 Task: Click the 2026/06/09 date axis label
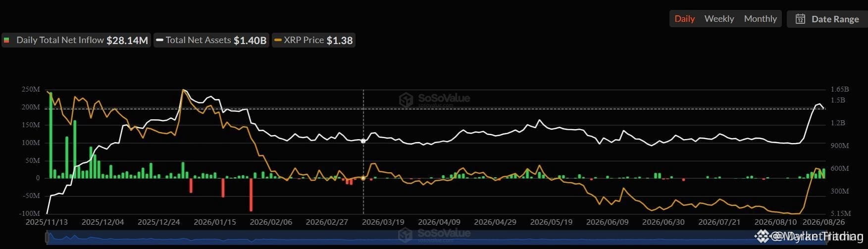tap(607, 222)
